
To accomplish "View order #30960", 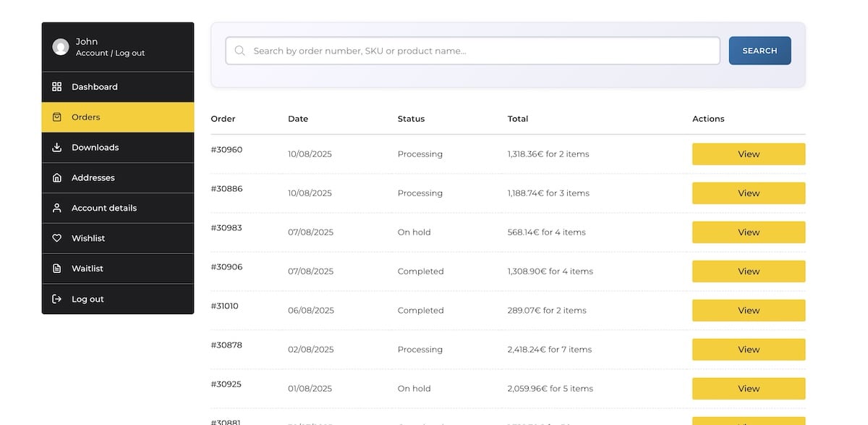I will coord(749,153).
